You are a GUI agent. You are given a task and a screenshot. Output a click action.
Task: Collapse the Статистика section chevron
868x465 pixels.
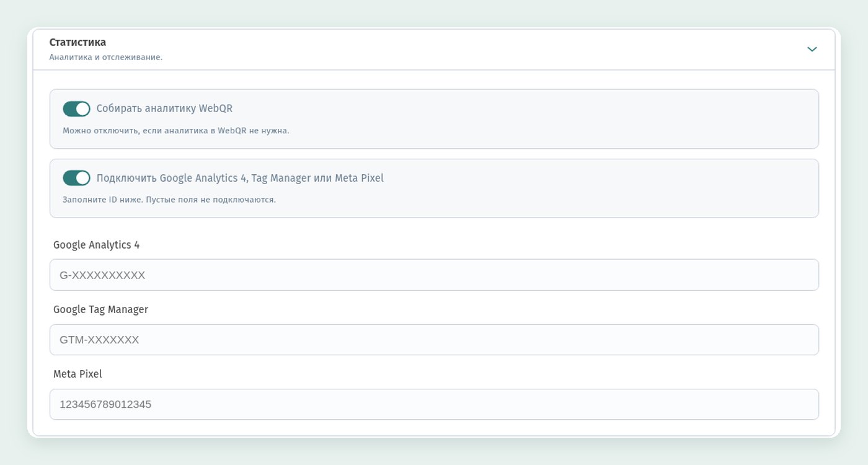coord(812,49)
